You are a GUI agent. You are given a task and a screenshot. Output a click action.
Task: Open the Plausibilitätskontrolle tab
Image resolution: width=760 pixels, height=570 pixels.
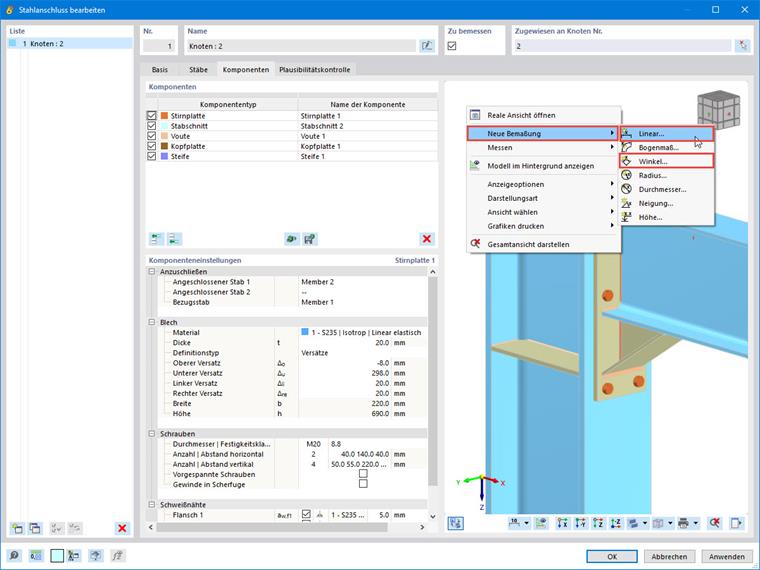(315, 70)
